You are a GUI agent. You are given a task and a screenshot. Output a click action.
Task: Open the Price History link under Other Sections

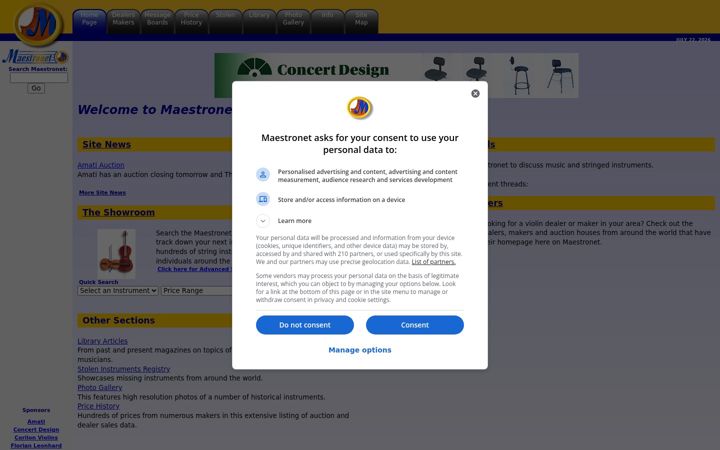(x=98, y=406)
